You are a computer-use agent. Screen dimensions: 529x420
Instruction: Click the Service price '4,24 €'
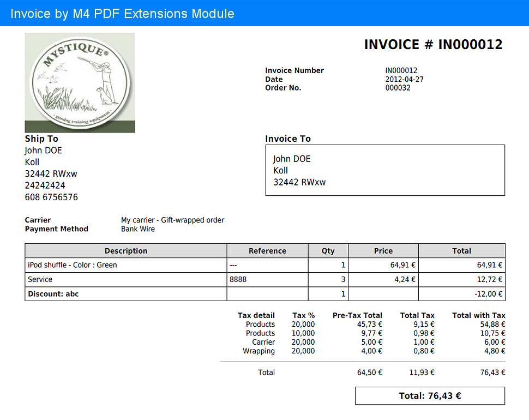click(405, 279)
